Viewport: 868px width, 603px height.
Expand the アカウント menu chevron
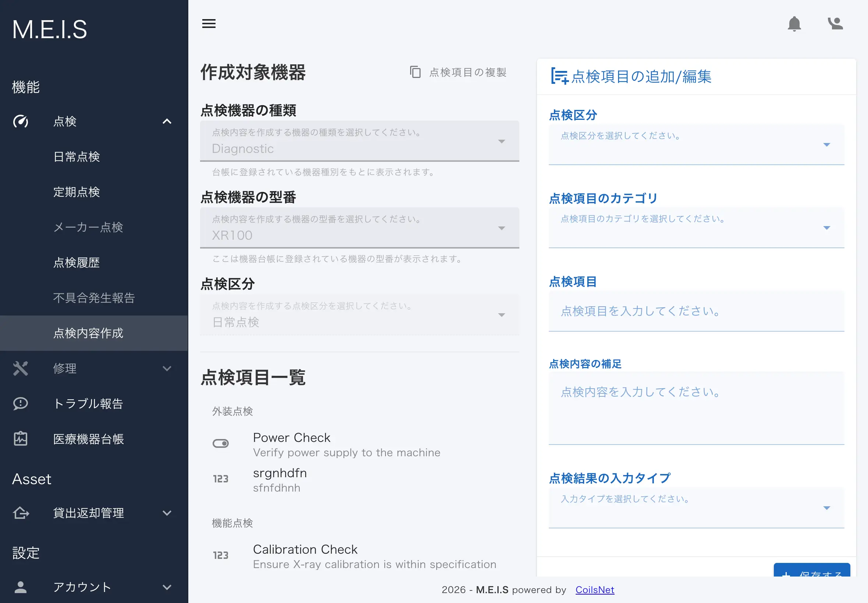click(167, 587)
